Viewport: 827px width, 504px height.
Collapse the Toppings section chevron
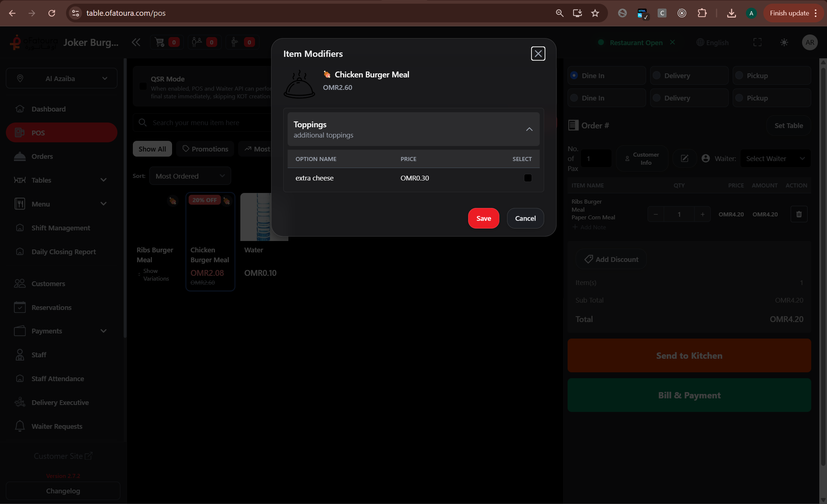tap(529, 129)
